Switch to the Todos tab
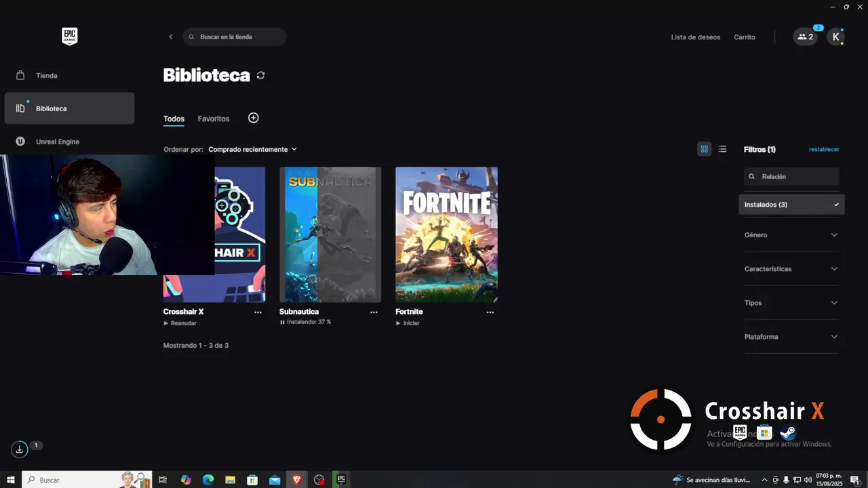 (174, 119)
